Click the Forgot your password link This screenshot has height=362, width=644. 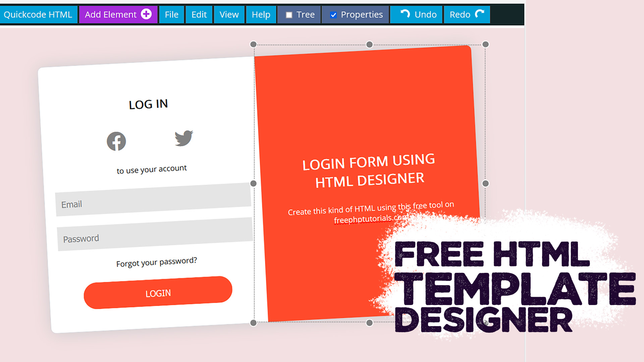tap(157, 261)
